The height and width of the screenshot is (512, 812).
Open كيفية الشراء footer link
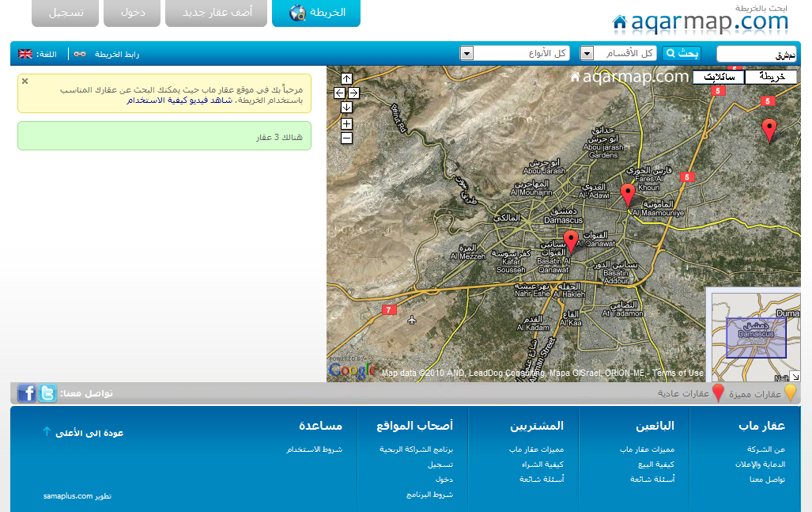click(542, 465)
